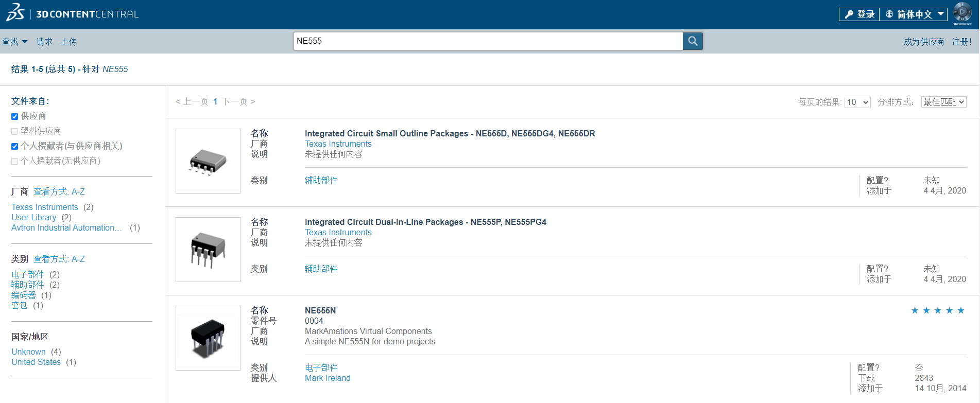Open the NE555D small outline package thumbnail
Image resolution: width=980 pixels, height=403 pixels.
208,161
